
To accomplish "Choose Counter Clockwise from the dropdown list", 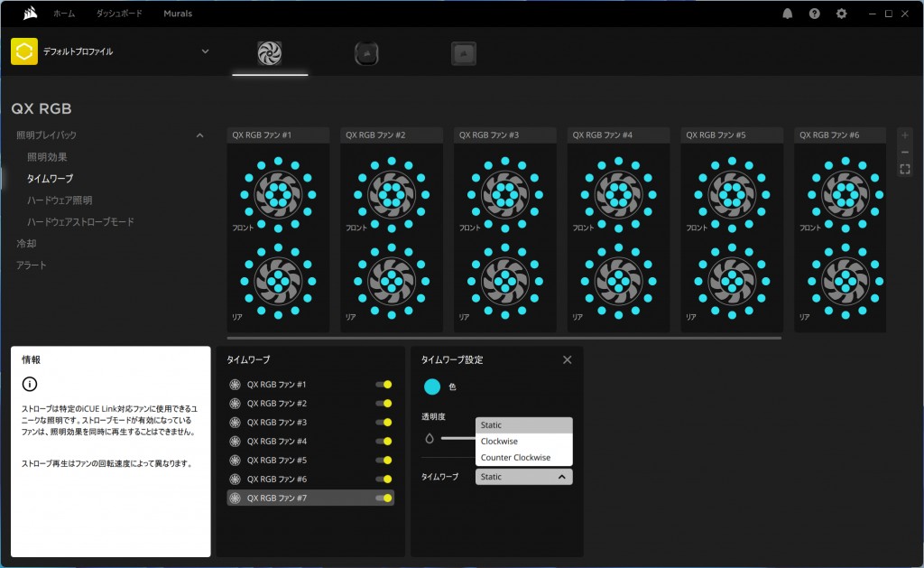I will click(x=515, y=458).
